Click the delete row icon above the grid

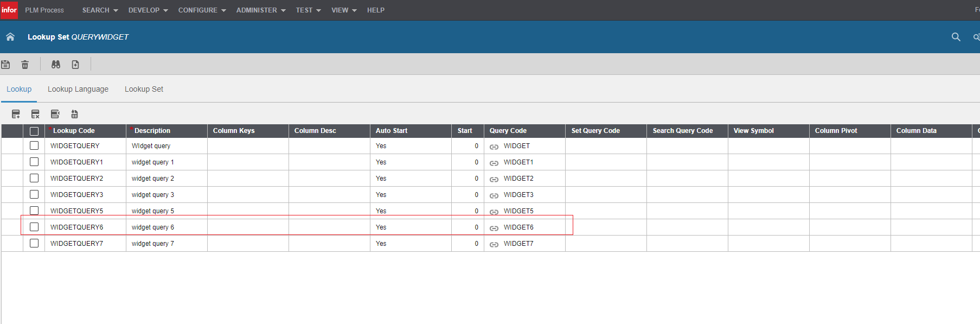(35, 114)
